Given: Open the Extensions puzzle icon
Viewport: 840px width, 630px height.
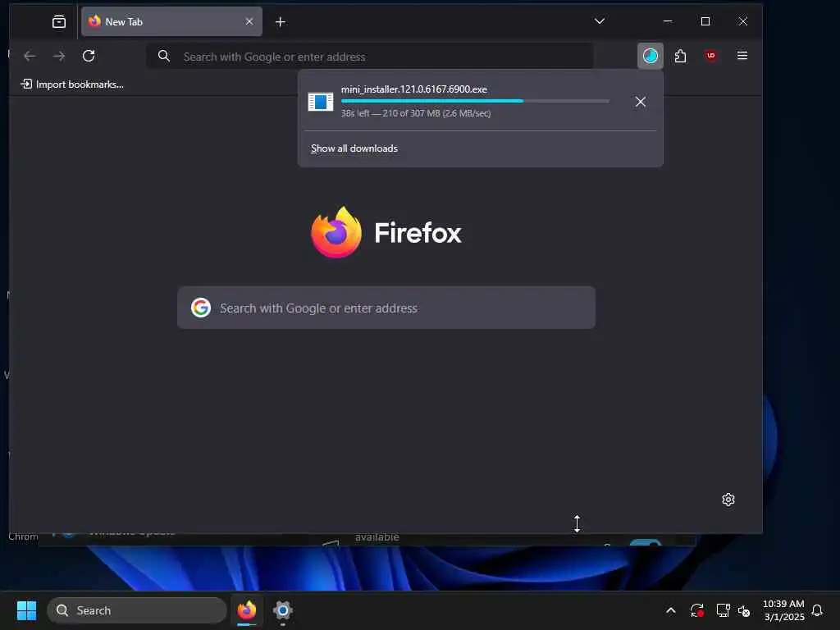Looking at the screenshot, I should (x=680, y=56).
